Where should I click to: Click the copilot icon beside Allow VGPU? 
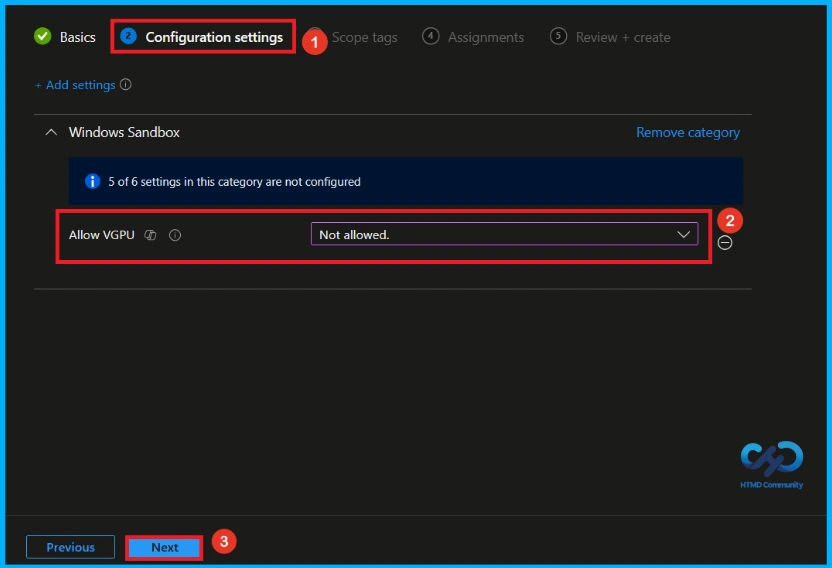pyautogui.click(x=151, y=235)
